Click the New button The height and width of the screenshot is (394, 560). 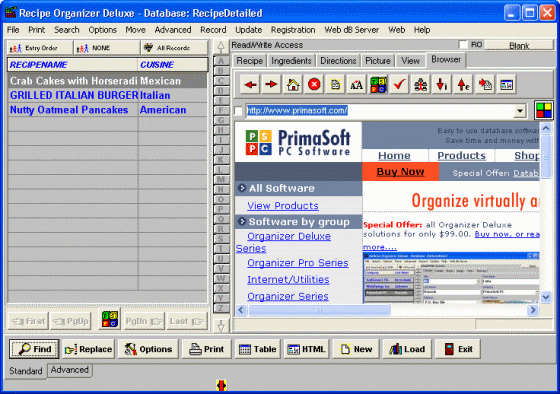pyautogui.click(x=356, y=349)
